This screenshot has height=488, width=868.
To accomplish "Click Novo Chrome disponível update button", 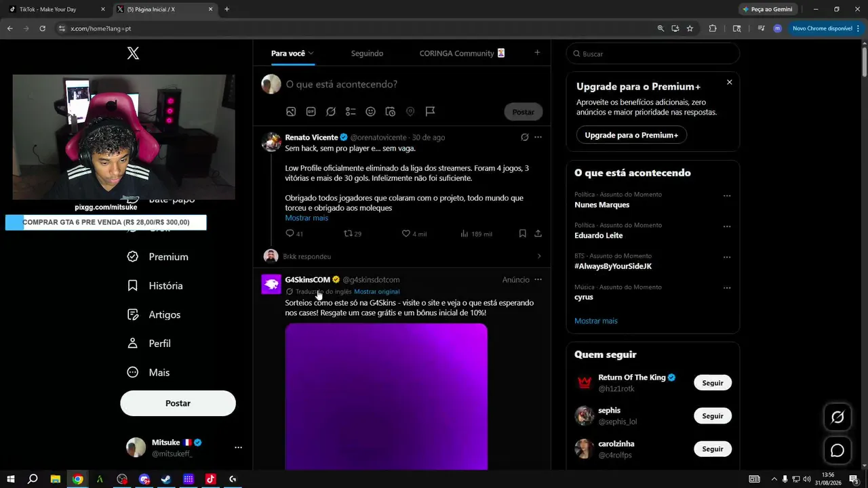I will [825, 28].
